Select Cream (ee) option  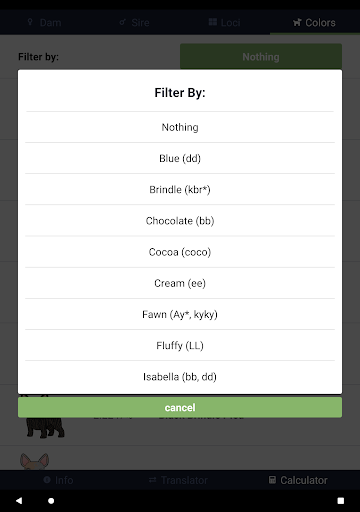tap(180, 283)
